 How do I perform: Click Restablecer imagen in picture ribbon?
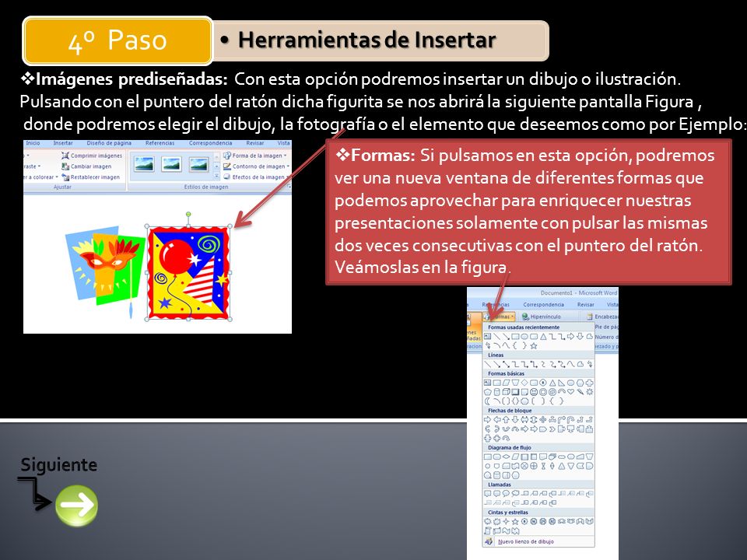click(x=90, y=177)
